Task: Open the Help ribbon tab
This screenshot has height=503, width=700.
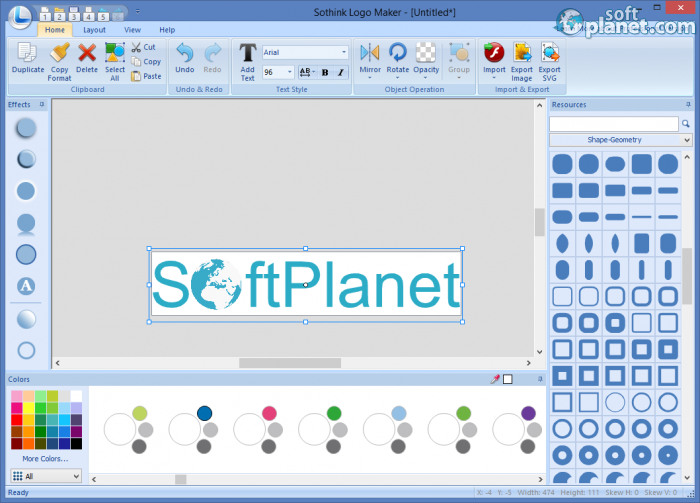Action: tap(167, 30)
